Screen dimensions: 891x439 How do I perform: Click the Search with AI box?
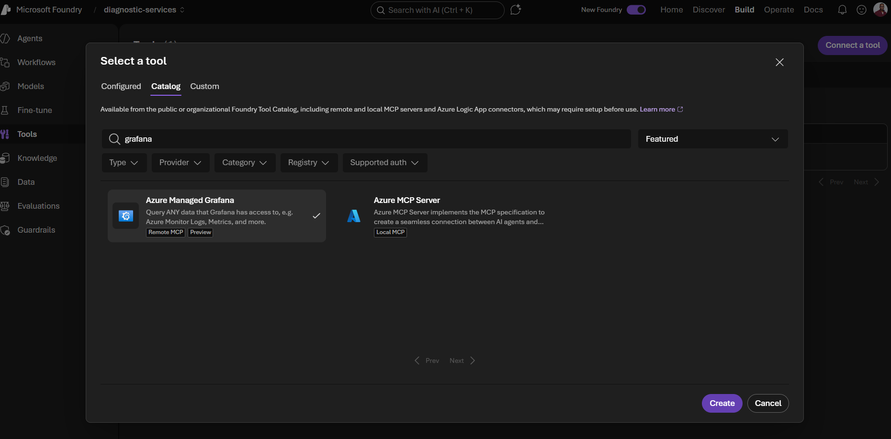point(438,10)
